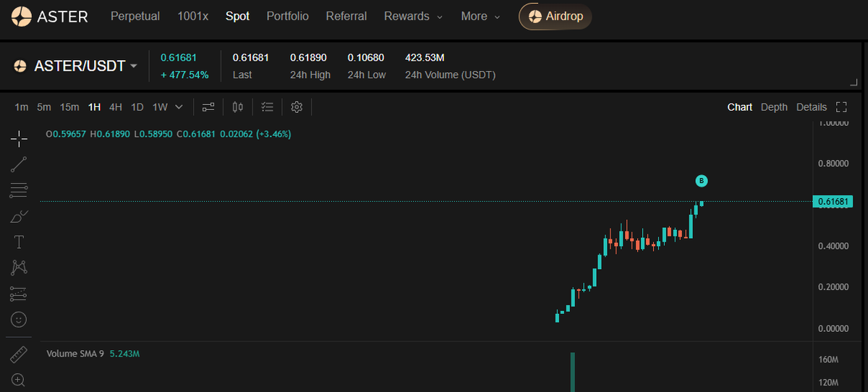Open the Portfolio page

coord(287,16)
